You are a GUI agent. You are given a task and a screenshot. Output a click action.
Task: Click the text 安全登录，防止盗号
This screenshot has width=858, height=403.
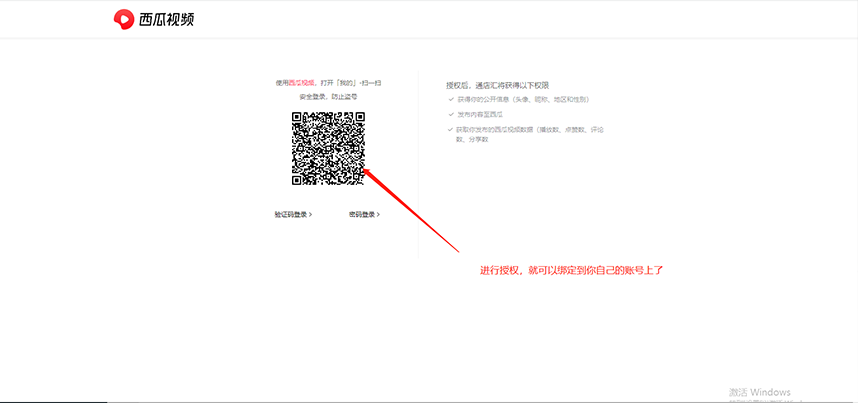point(328,97)
